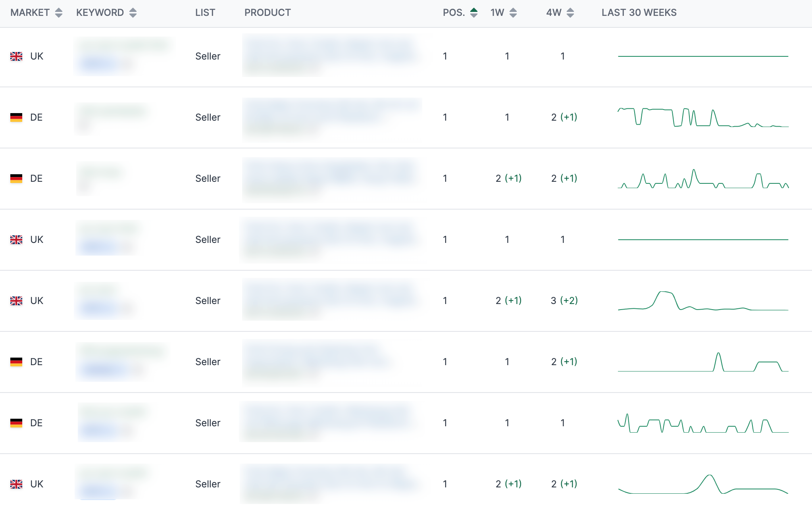Click the sort chevrons beside KEYWORD

tap(133, 12)
